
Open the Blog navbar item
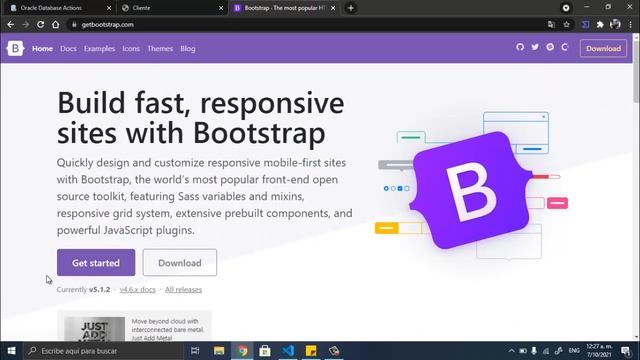[x=188, y=49]
